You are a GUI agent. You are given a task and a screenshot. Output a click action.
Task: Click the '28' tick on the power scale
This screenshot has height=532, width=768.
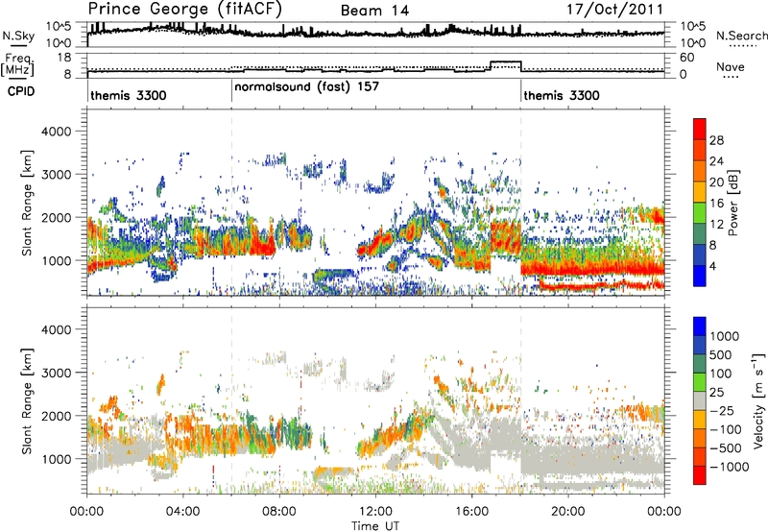click(x=716, y=140)
